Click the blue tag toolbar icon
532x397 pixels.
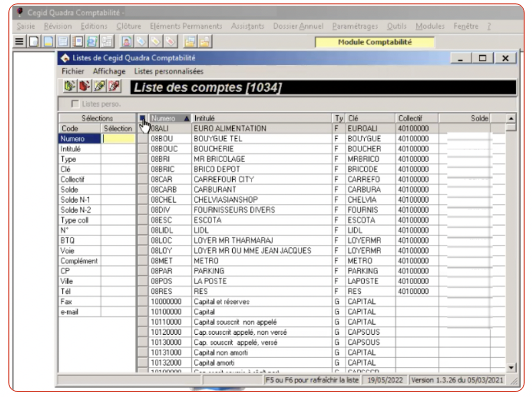tap(141, 42)
